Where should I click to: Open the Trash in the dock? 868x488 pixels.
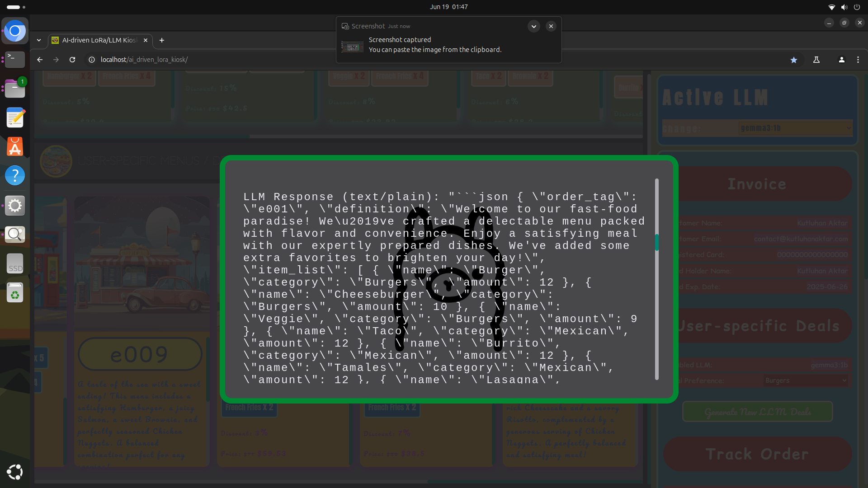tap(15, 292)
